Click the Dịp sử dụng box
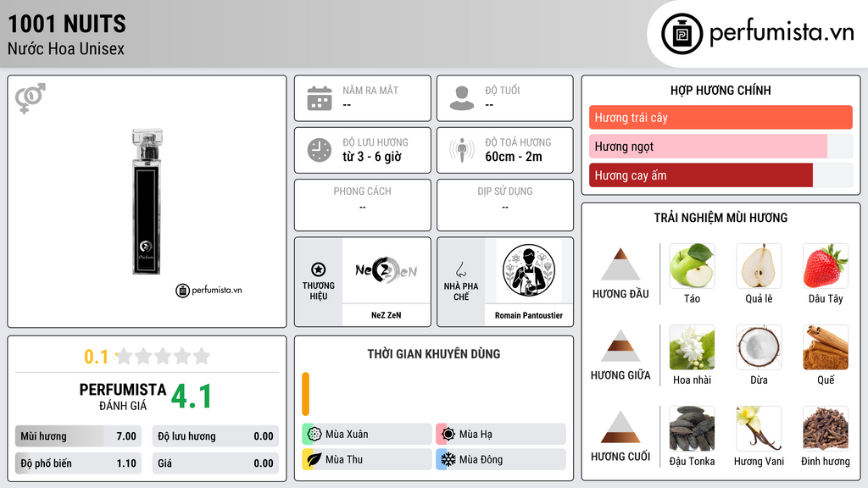Image resolution: width=868 pixels, height=488 pixels. pyautogui.click(x=505, y=205)
